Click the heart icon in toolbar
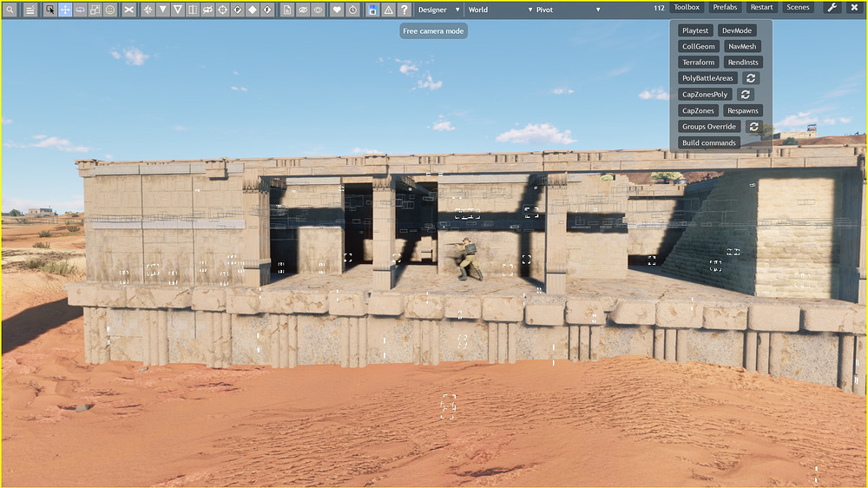 pos(337,10)
